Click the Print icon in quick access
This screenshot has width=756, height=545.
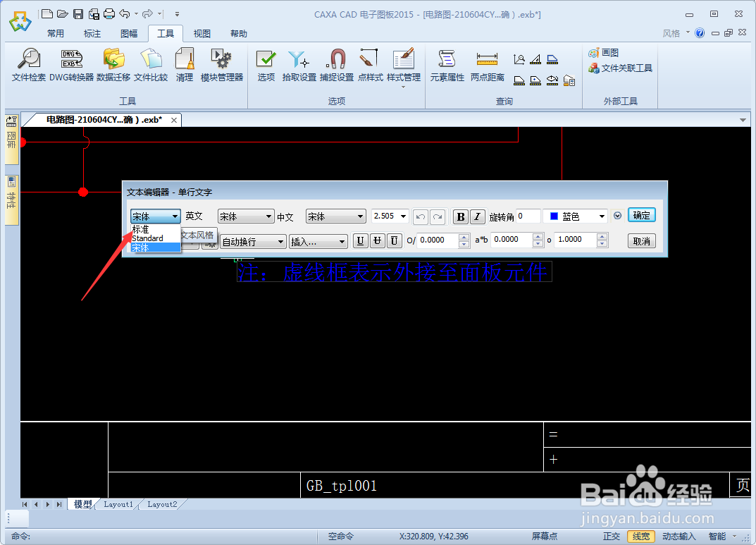(x=109, y=14)
